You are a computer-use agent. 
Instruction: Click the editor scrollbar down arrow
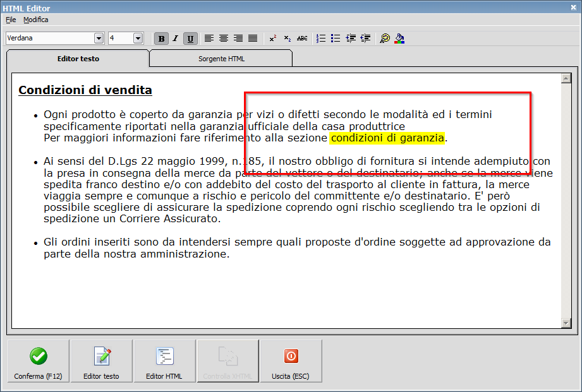pos(566,323)
